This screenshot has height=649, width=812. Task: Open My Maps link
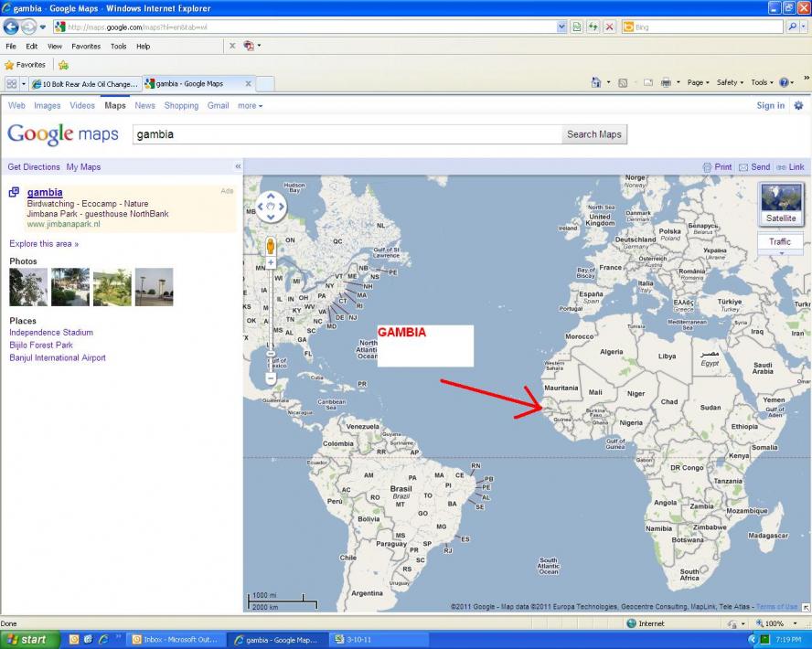(x=83, y=166)
